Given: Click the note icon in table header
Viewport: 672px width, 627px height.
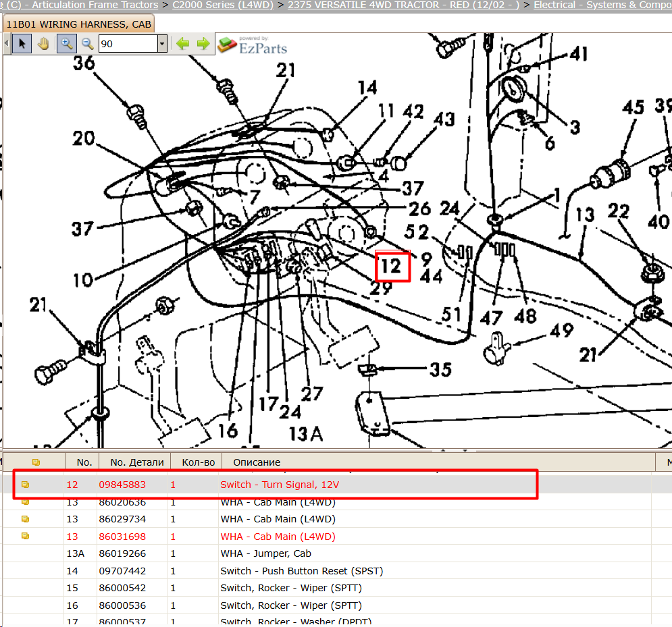Looking at the screenshot, I should (x=36, y=462).
